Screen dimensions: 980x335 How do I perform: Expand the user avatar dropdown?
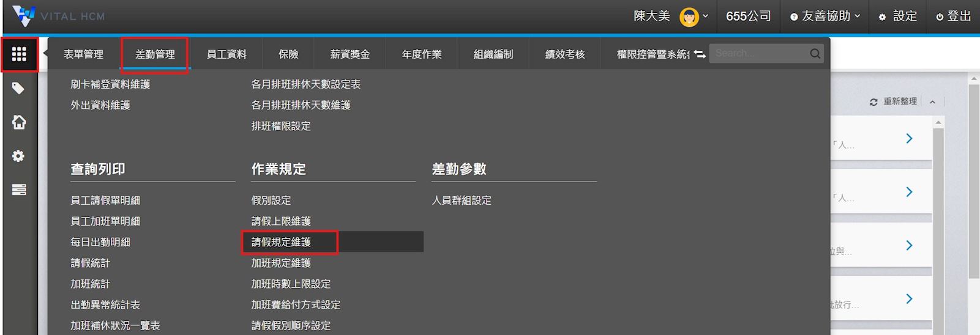694,17
